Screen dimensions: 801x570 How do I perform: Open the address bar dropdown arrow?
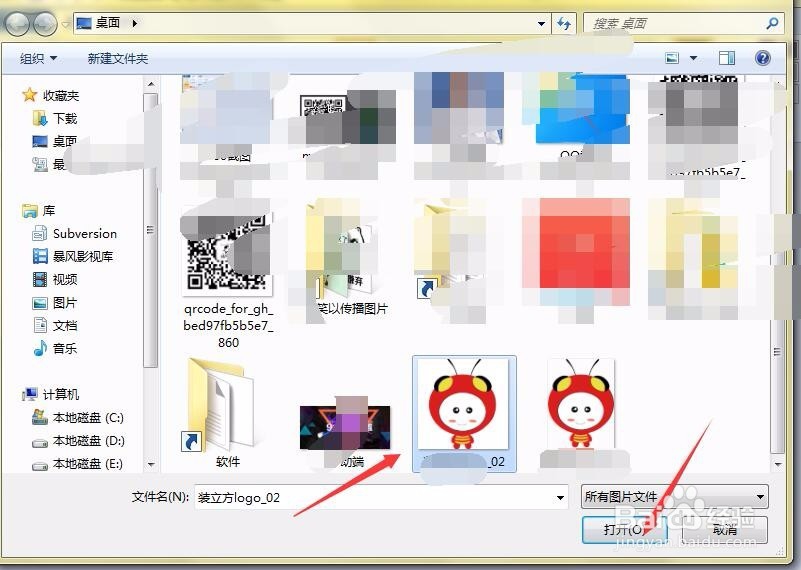tap(541, 23)
